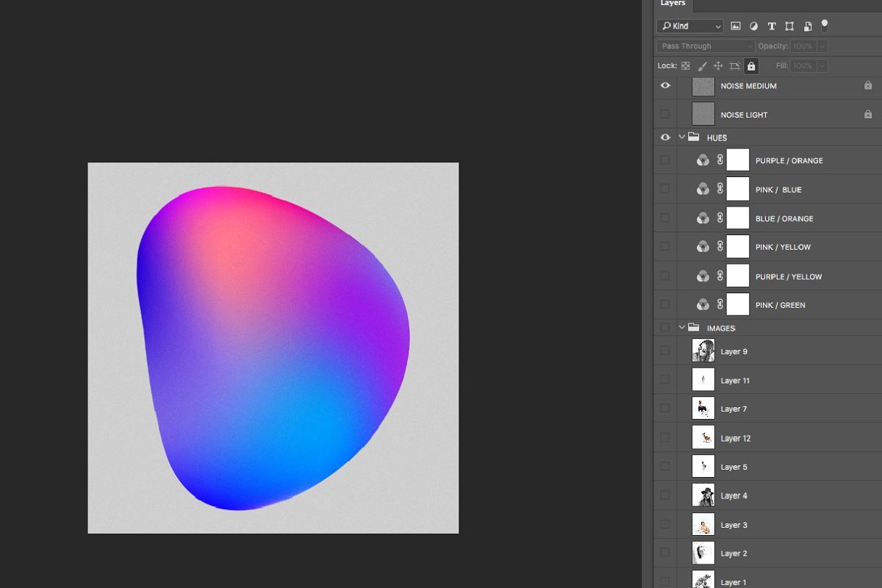Click the lock image pixels brush icon
The height and width of the screenshot is (588, 882).
pyautogui.click(x=702, y=66)
